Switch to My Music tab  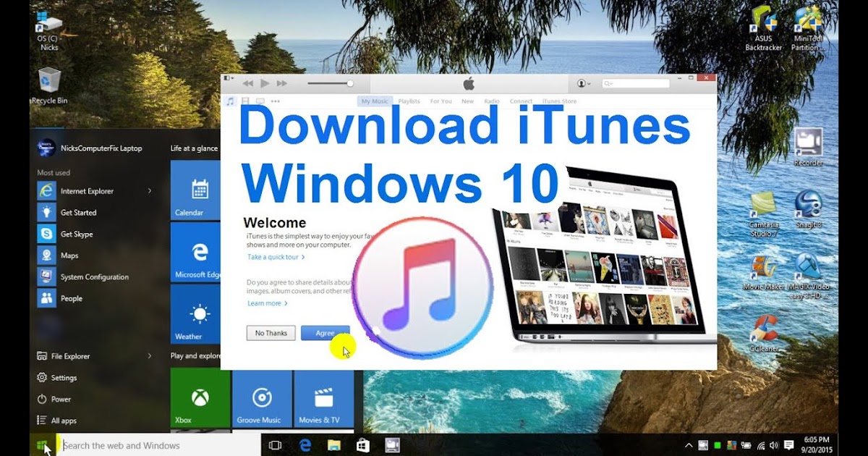tap(375, 101)
